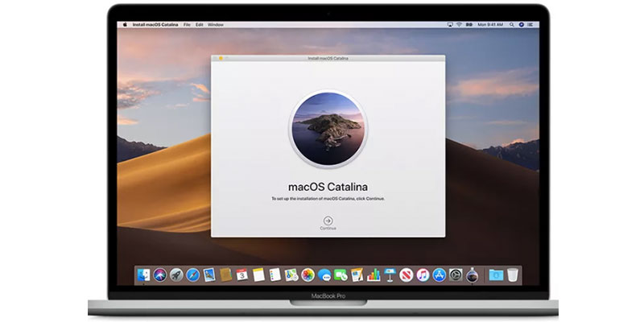Open System Preferences gear in Dock
The height and width of the screenshot is (322, 644).
coord(456,275)
